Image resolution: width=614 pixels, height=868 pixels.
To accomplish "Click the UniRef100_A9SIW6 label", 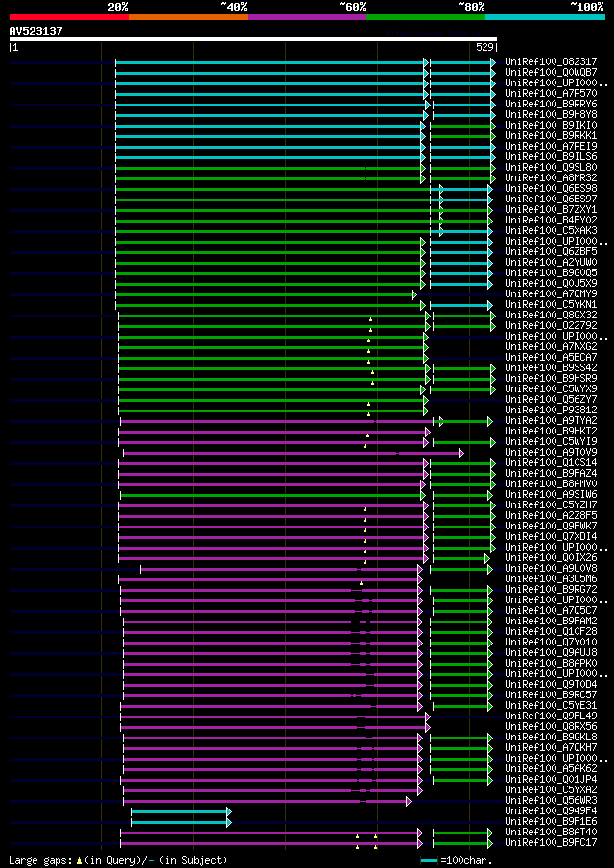I will click(551, 494).
